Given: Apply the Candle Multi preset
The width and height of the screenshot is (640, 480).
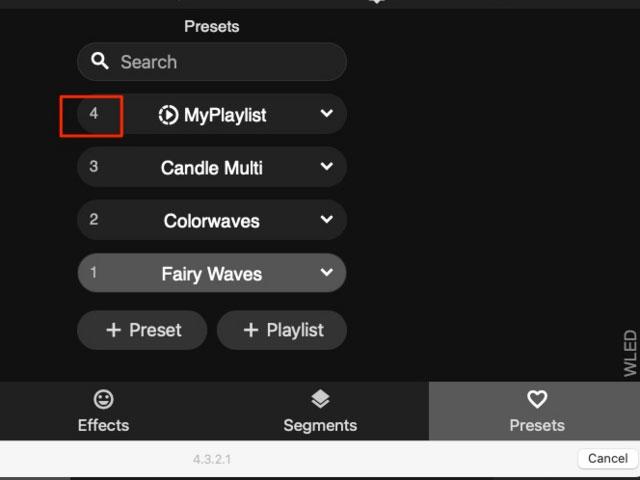Looking at the screenshot, I should tap(212, 168).
